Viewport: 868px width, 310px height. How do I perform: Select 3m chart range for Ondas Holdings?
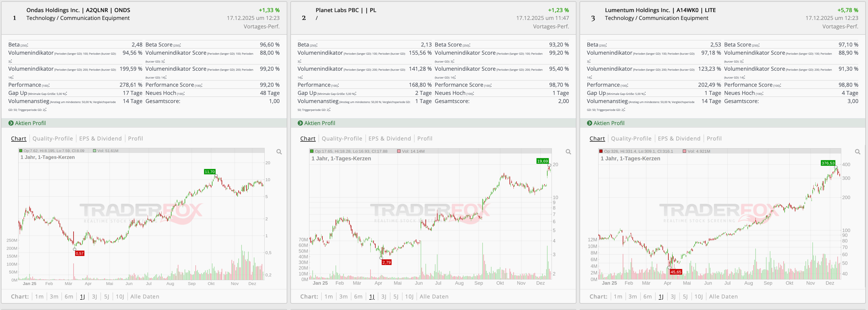(x=54, y=296)
